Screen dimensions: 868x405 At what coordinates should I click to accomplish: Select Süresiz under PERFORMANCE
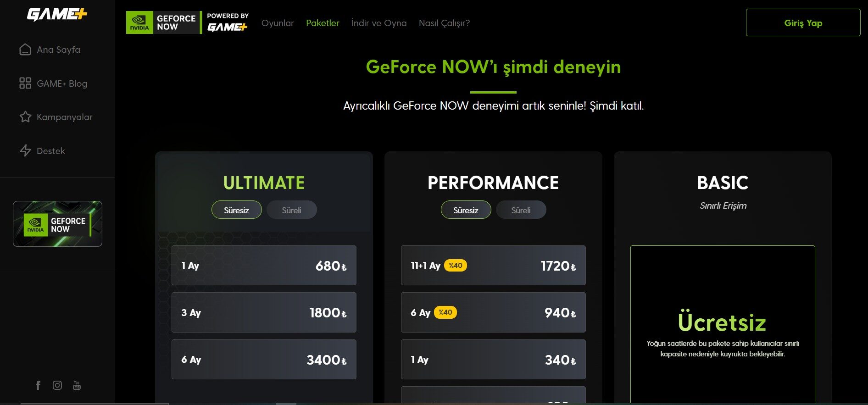tap(466, 210)
